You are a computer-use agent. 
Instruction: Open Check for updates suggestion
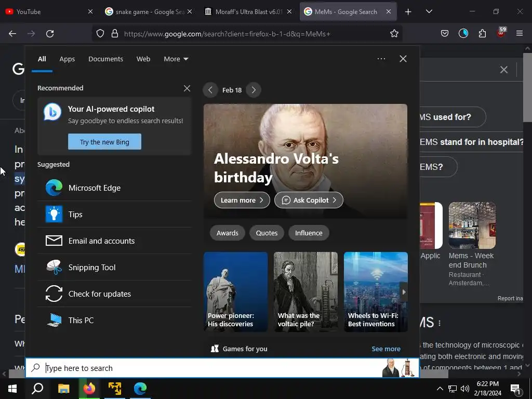tap(114, 294)
